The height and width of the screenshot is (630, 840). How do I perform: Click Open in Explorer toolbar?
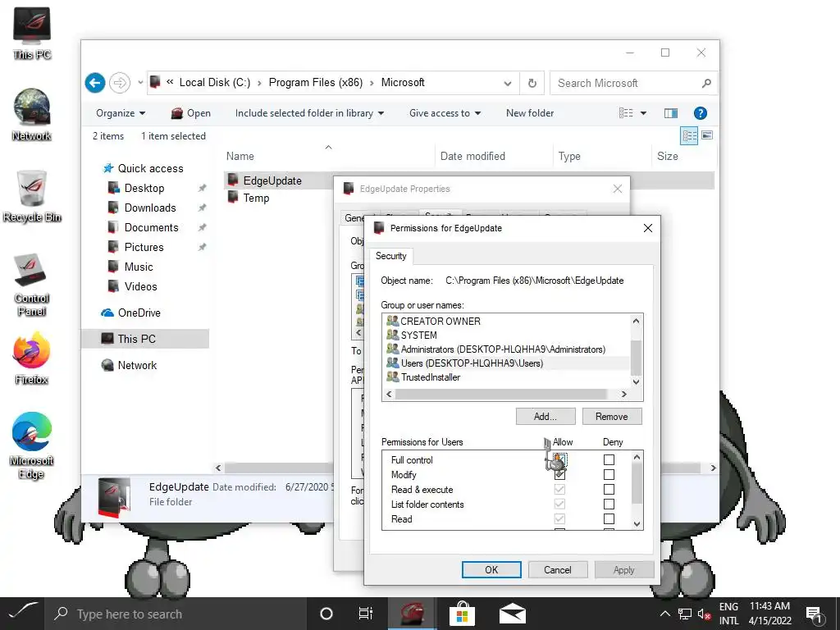(x=190, y=113)
